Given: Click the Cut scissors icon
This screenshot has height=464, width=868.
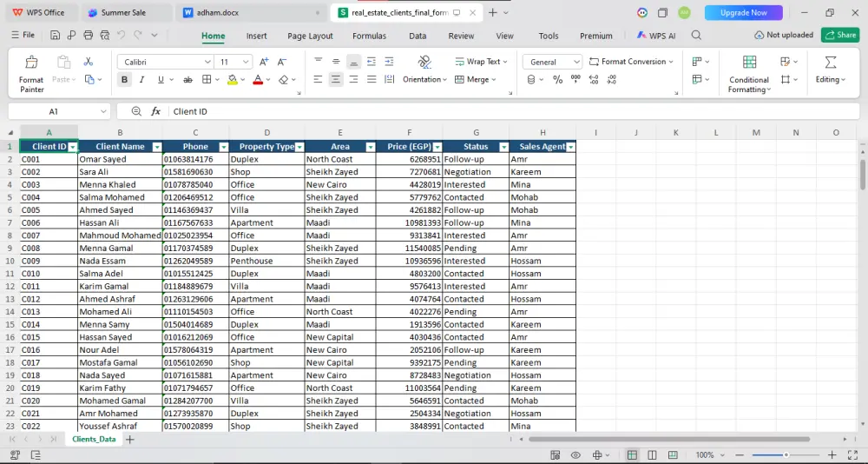Looking at the screenshot, I should pos(88,62).
